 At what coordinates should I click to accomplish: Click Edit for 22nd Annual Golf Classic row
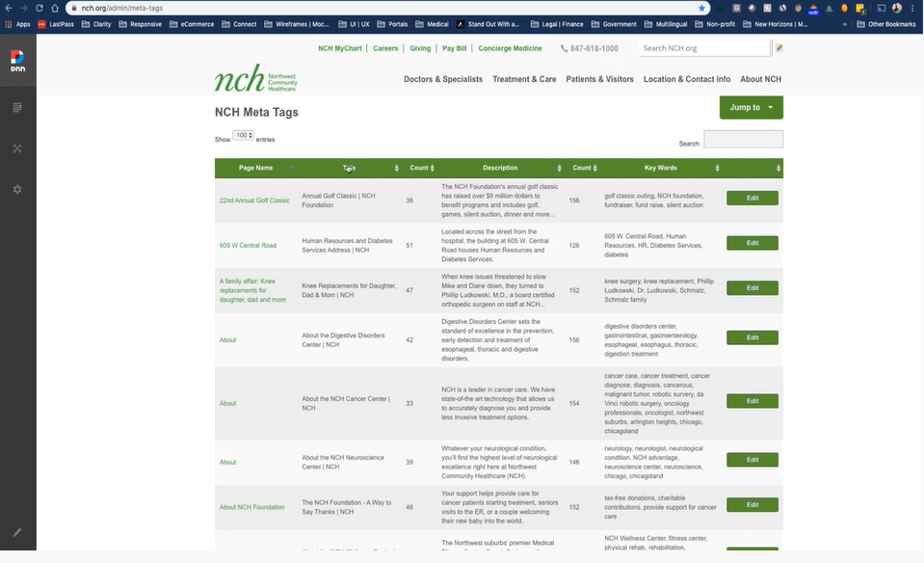click(752, 199)
